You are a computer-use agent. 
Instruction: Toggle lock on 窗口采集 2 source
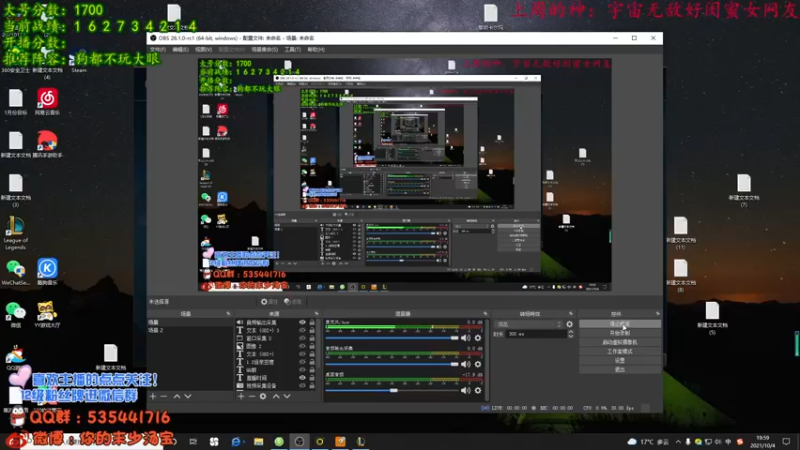point(312,338)
